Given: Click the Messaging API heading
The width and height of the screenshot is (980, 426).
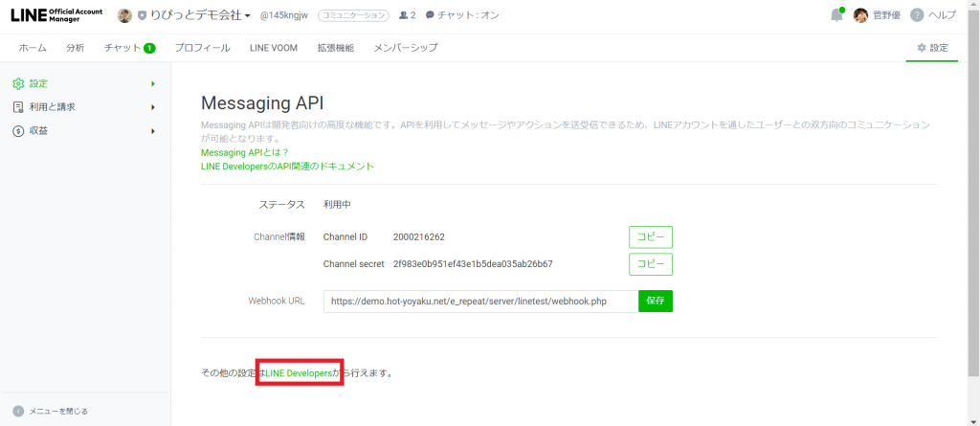Looking at the screenshot, I should [x=262, y=103].
